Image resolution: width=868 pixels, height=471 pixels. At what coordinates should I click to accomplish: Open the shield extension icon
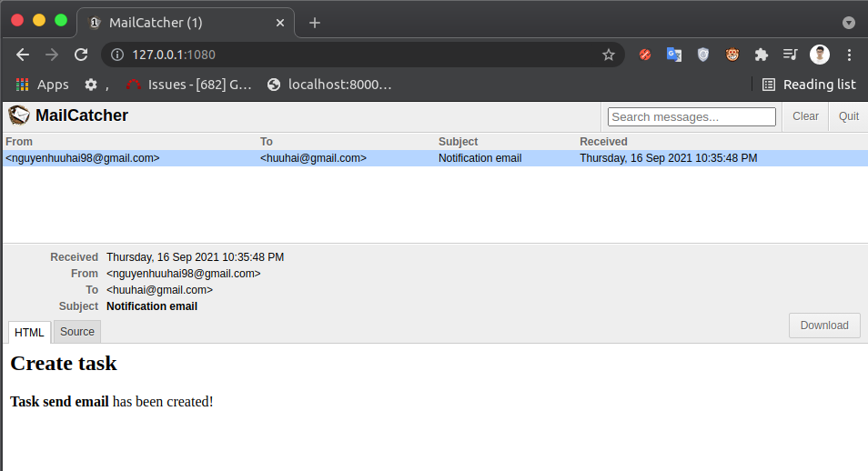tap(703, 55)
